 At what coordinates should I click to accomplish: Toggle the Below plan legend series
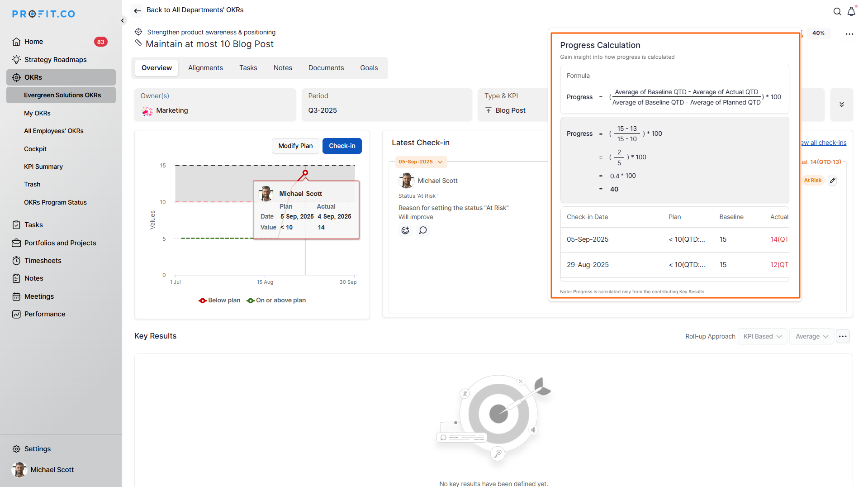point(220,301)
